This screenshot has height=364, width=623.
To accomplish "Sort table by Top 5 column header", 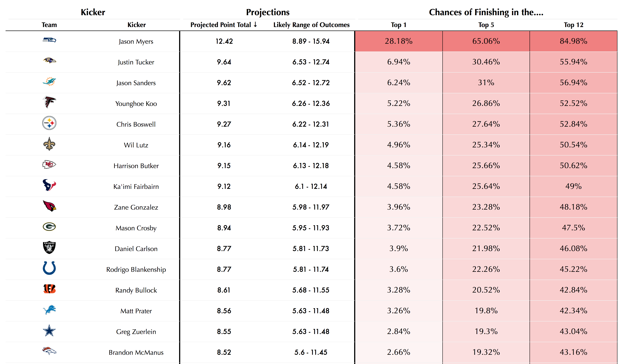I will click(486, 25).
